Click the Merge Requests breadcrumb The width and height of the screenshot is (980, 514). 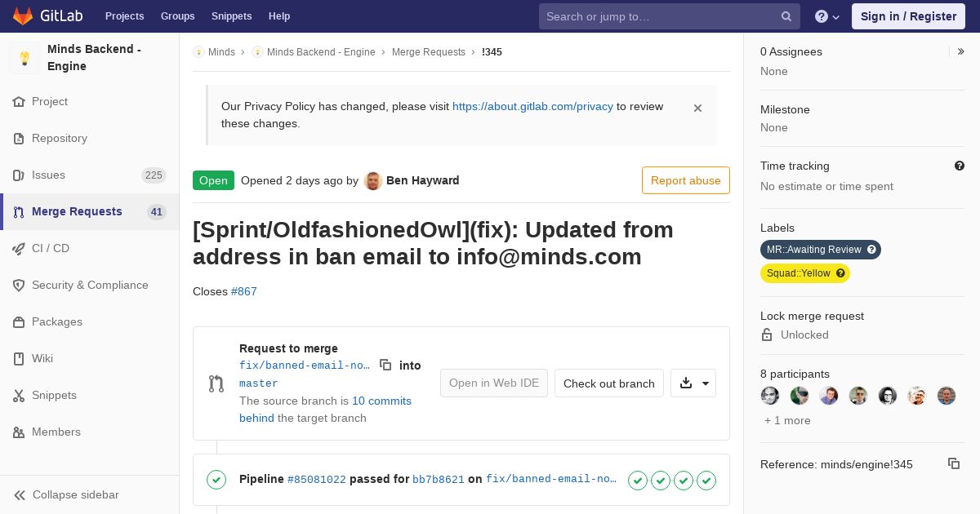pyautogui.click(x=429, y=52)
